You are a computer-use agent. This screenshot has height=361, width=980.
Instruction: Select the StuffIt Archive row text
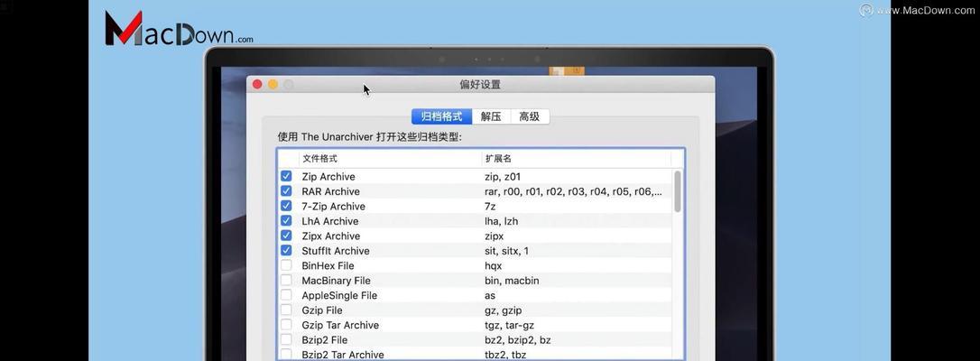(336, 251)
